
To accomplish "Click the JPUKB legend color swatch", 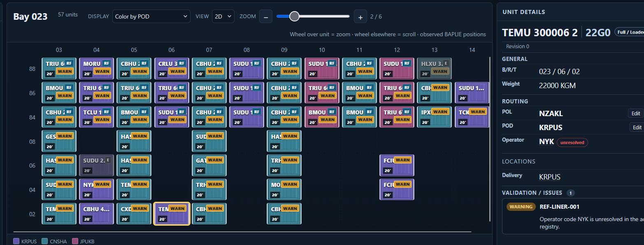I will coord(75,241).
